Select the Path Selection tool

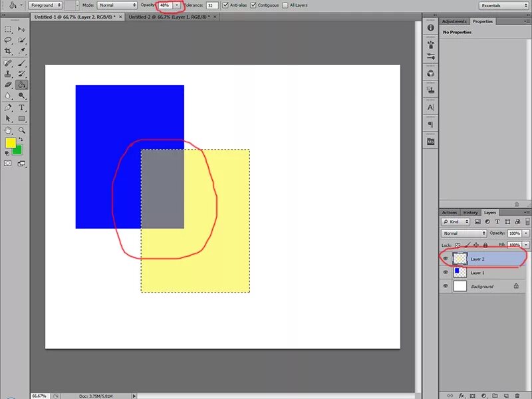(8, 119)
